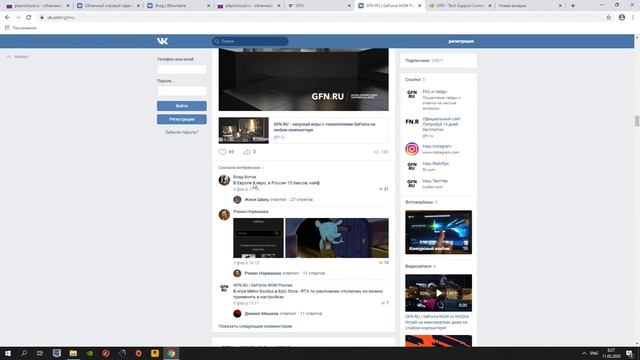Reload the page with the refresh icon

[x=29, y=18]
